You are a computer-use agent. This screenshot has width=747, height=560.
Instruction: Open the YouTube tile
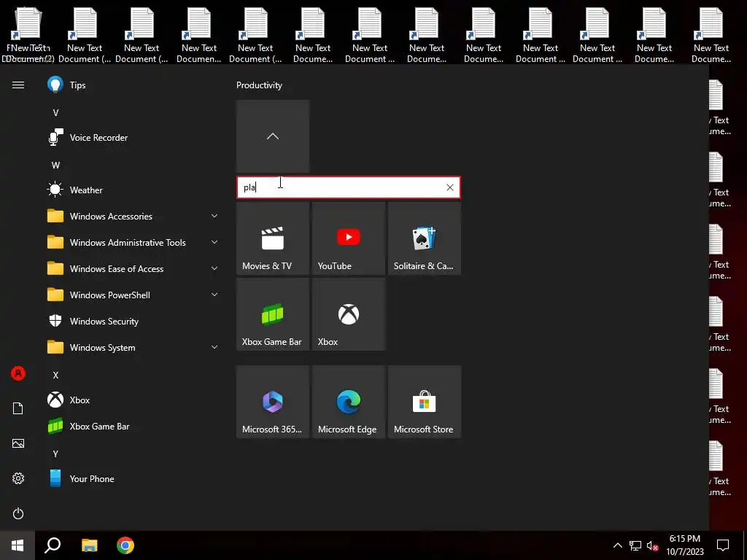tap(348, 238)
